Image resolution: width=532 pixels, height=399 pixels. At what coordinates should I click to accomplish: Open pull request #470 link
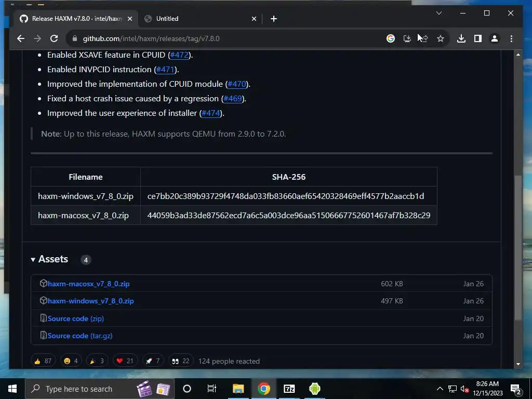click(237, 84)
